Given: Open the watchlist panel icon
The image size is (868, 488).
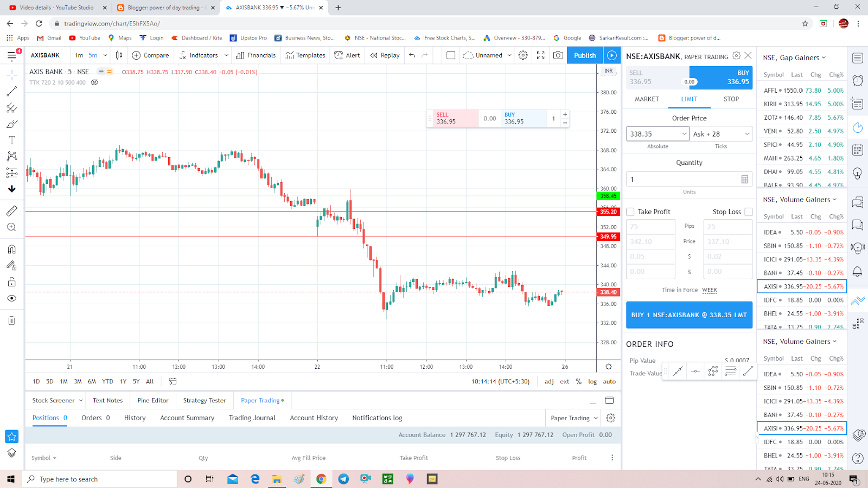Looking at the screenshot, I should 858,58.
